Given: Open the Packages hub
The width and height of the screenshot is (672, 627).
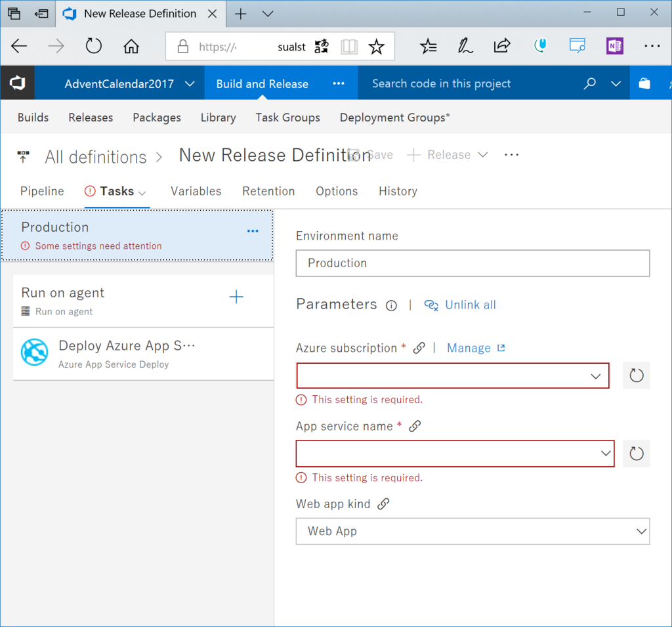Looking at the screenshot, I should (157, 118).
